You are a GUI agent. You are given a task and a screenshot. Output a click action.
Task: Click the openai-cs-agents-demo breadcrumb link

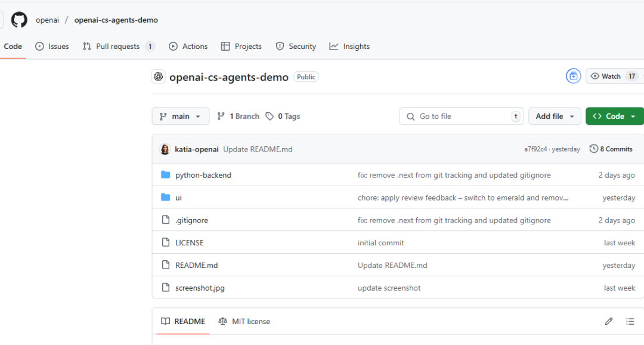[116, 20]
